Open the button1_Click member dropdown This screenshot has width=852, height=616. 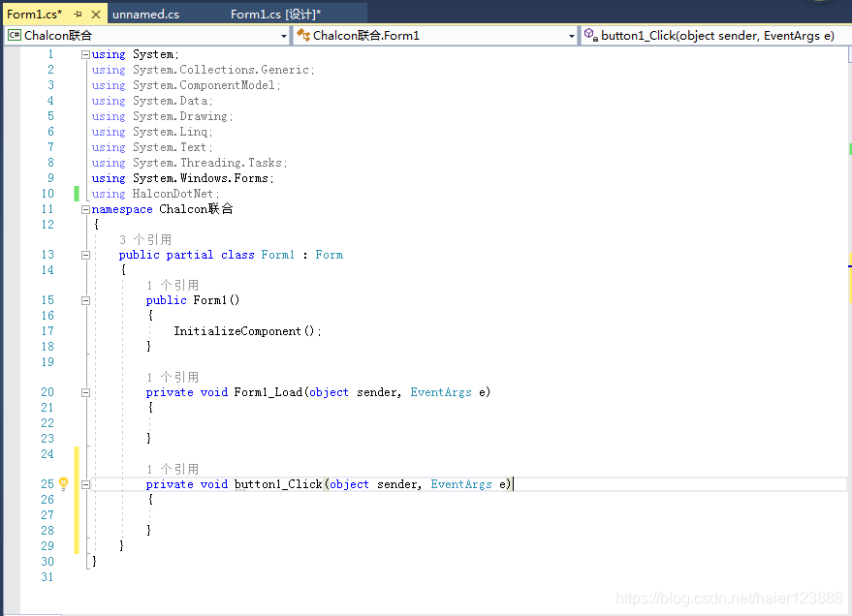[x=716, y=36]
